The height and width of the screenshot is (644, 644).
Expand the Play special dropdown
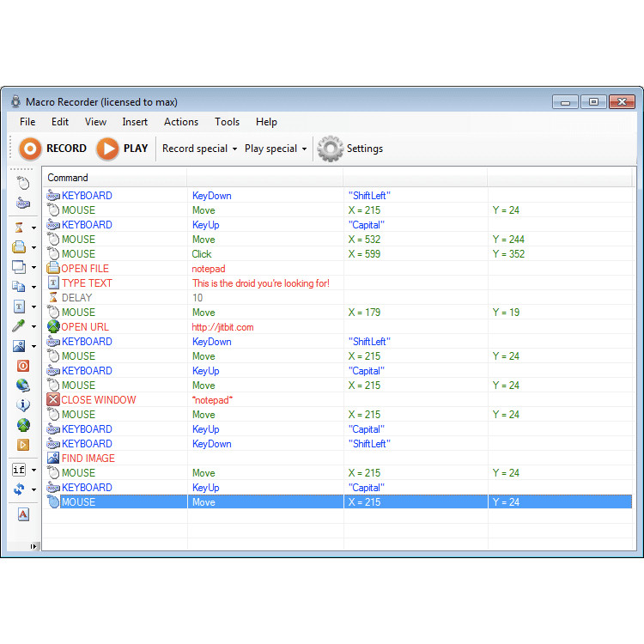coord(276,149)
